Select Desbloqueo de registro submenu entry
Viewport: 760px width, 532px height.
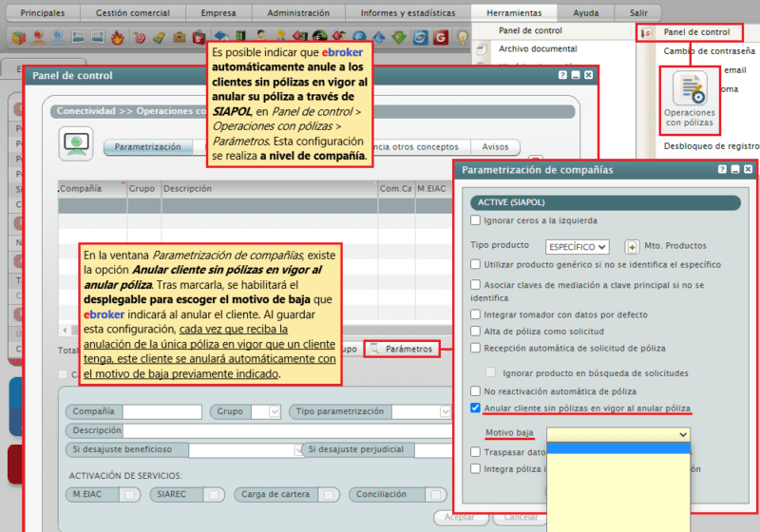(x=712, y=146)
